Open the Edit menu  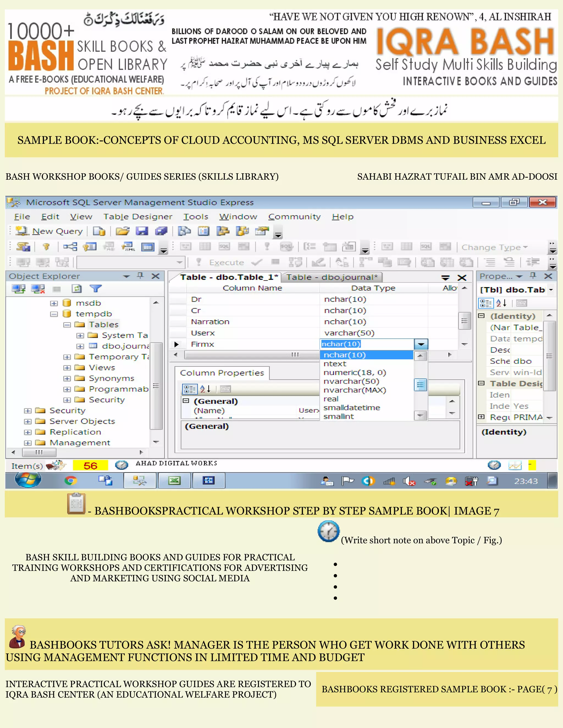click(50, 217)
